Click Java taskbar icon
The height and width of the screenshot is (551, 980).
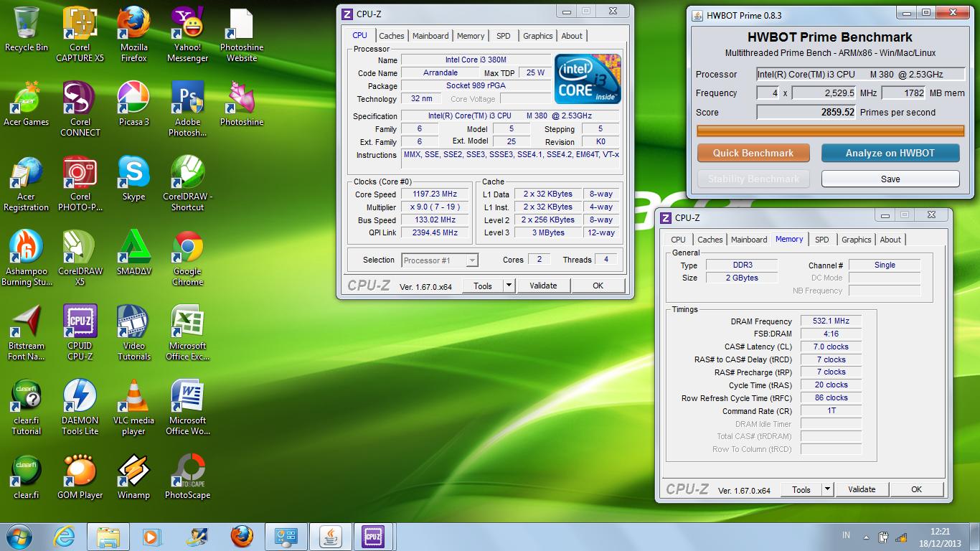(330, 537)
